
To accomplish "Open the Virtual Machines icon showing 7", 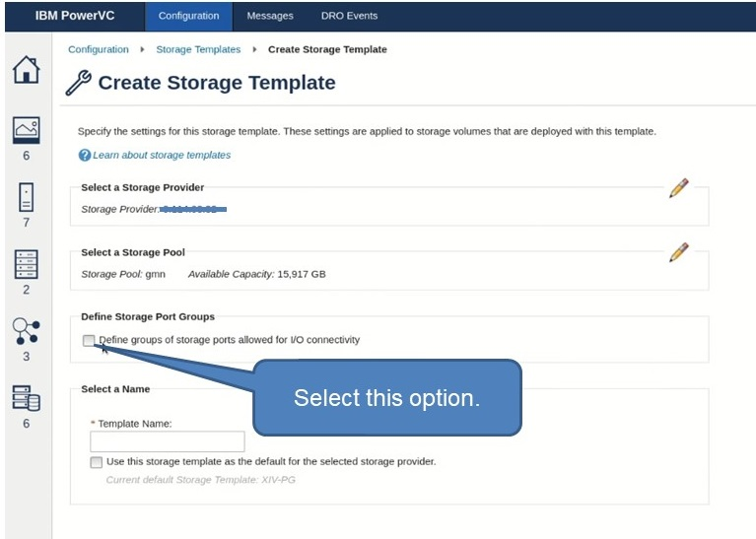I will [x=26, y=197].
